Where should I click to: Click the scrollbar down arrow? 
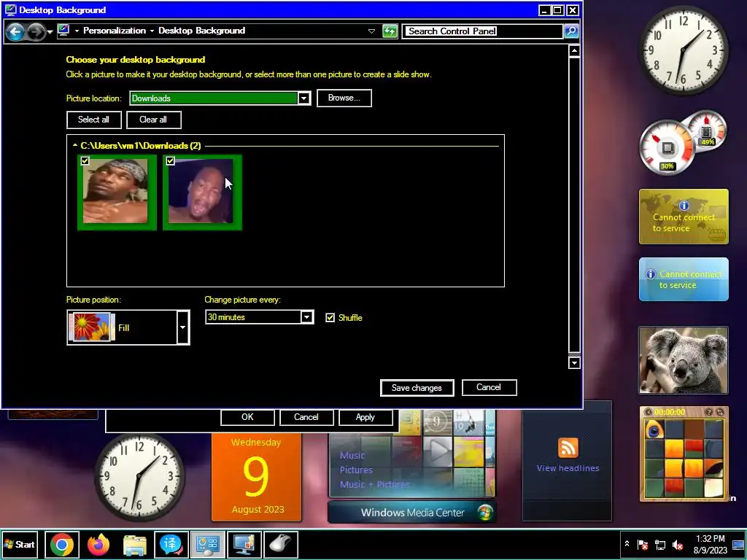pyautogui.click(x=574, y=363)
